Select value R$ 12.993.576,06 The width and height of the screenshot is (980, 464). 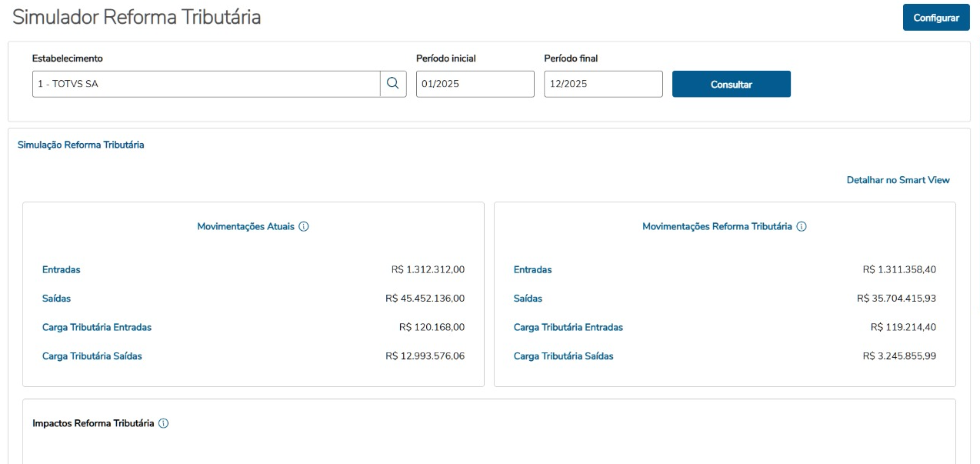(x=425, y=356)
